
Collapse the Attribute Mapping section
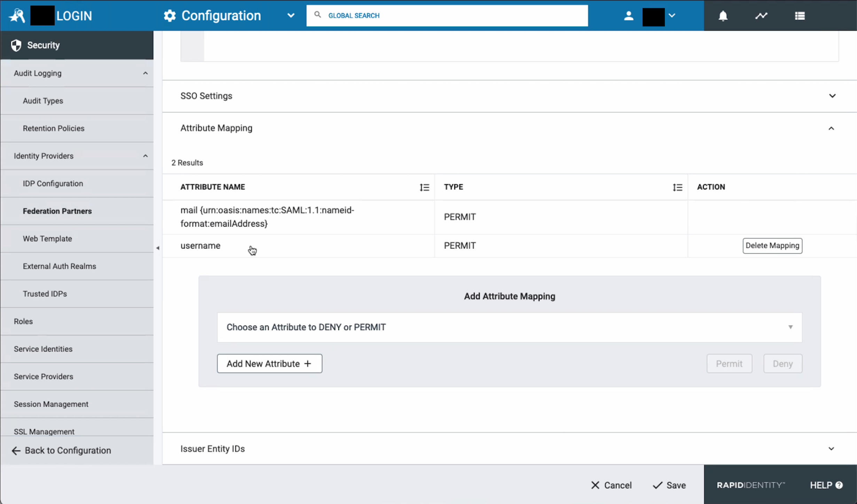pos(831,128)
